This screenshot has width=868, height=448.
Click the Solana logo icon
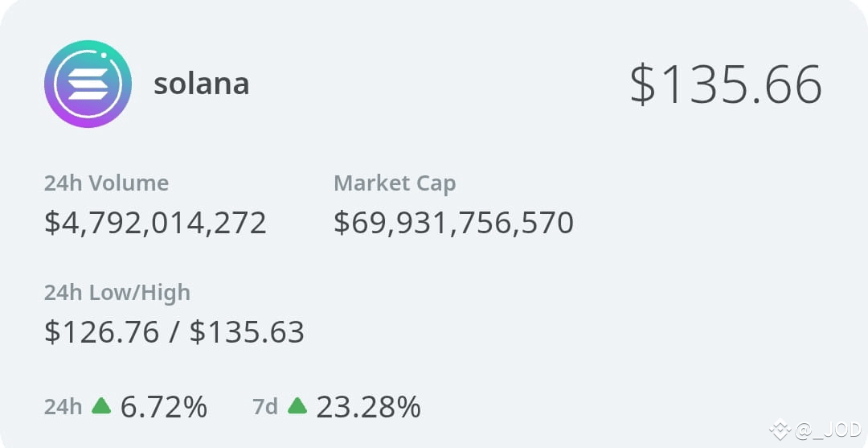coord(88,84)
